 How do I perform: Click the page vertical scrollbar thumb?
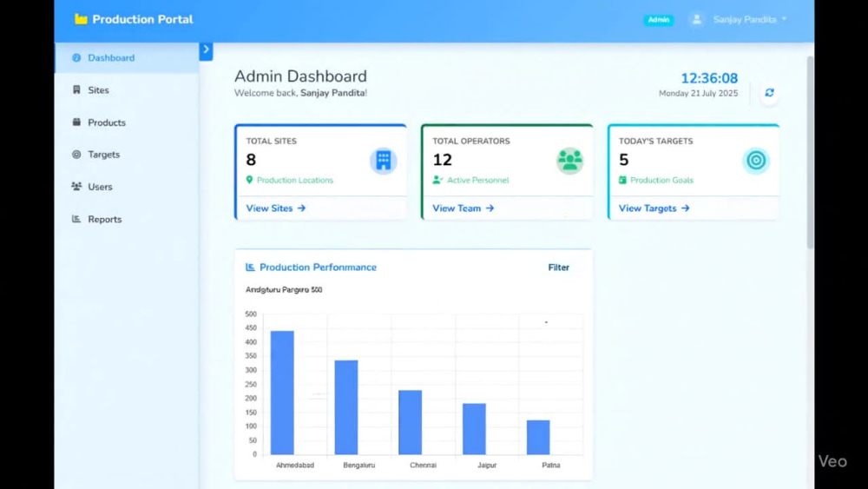(x=810, y=152)
